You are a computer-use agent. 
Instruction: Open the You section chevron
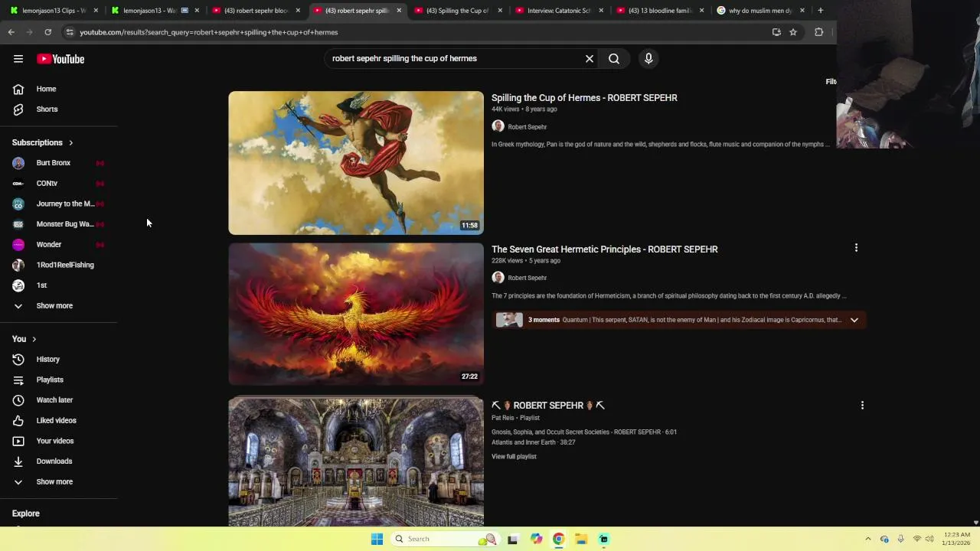click(34, 339)
